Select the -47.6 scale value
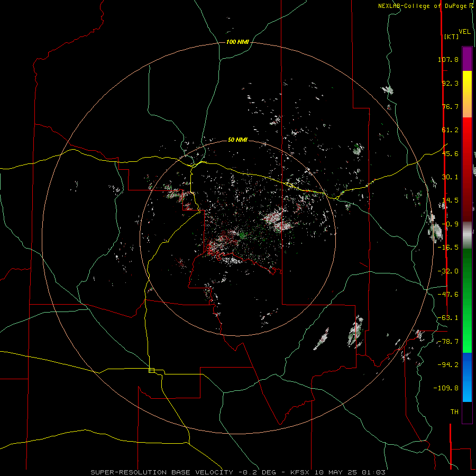Screen dimensions: 476x476 click(x=448, y=295)
